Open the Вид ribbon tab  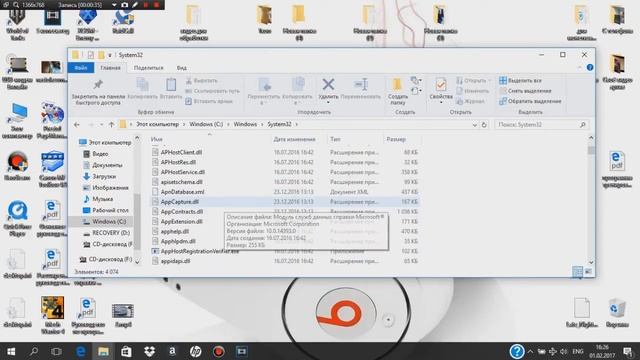coord(182,68)
